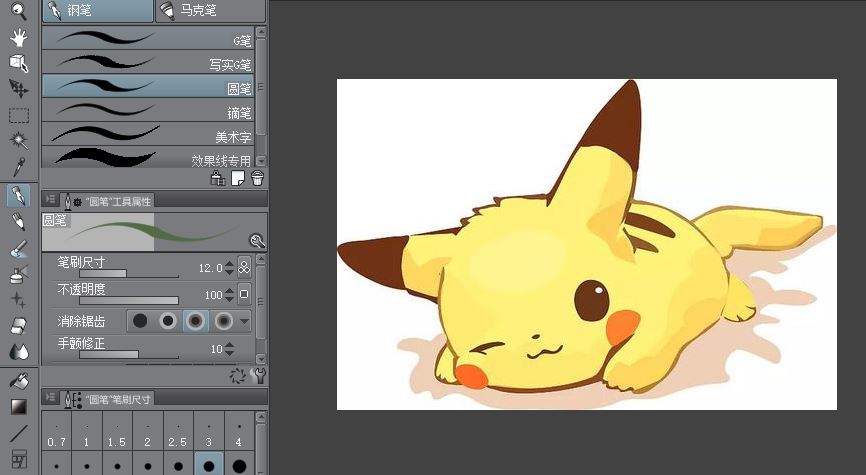Viewport: 866px width, 475px height.
Task: Select the Fill bucket tool
Action: (x=19, y=381)
